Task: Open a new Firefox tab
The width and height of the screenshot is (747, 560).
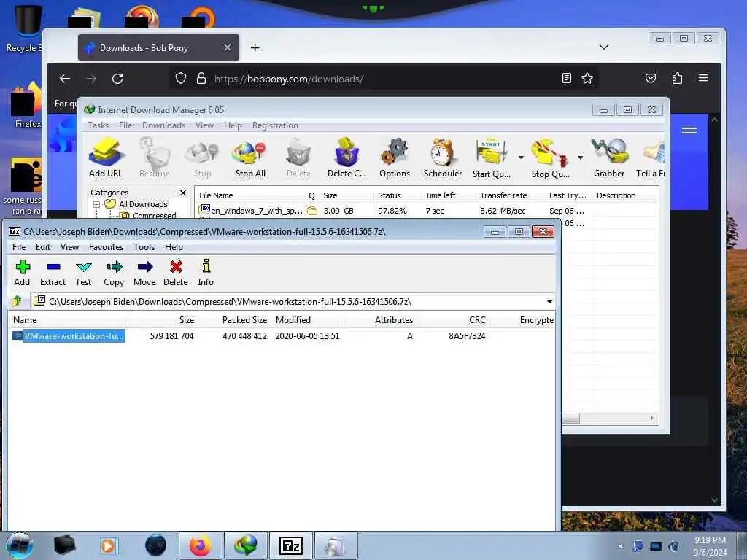Action: (x=255, y=47)
